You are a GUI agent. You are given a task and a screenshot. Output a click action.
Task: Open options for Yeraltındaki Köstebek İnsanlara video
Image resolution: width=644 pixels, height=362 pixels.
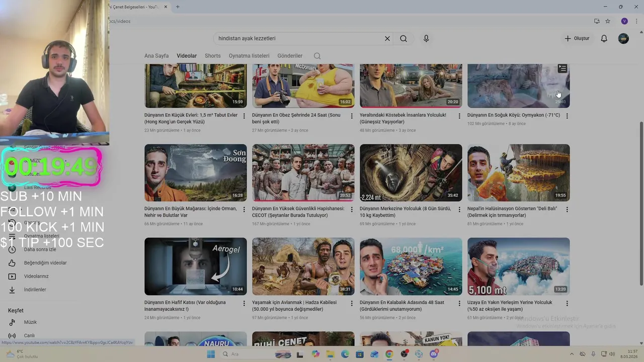(459, 116)
